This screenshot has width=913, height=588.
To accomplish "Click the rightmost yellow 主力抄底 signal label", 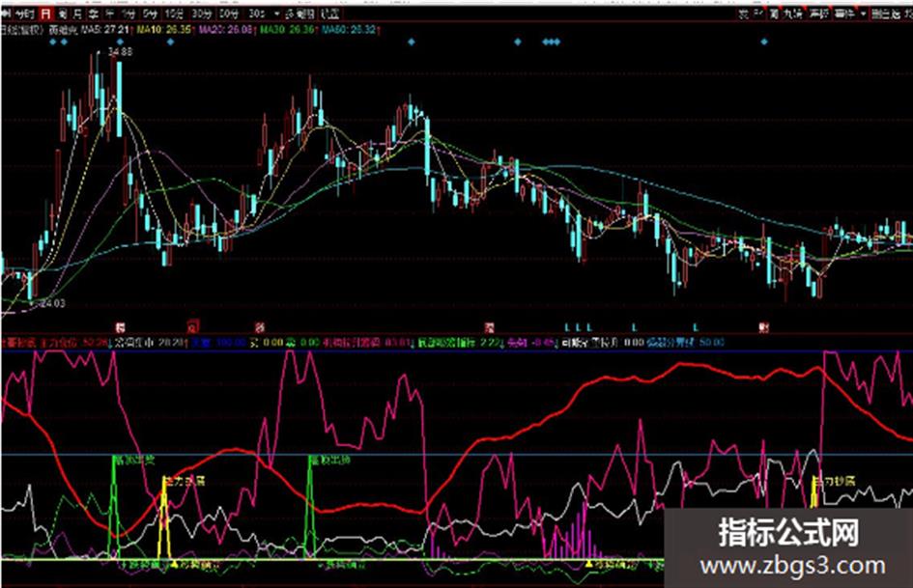I will tap(835, 481).
